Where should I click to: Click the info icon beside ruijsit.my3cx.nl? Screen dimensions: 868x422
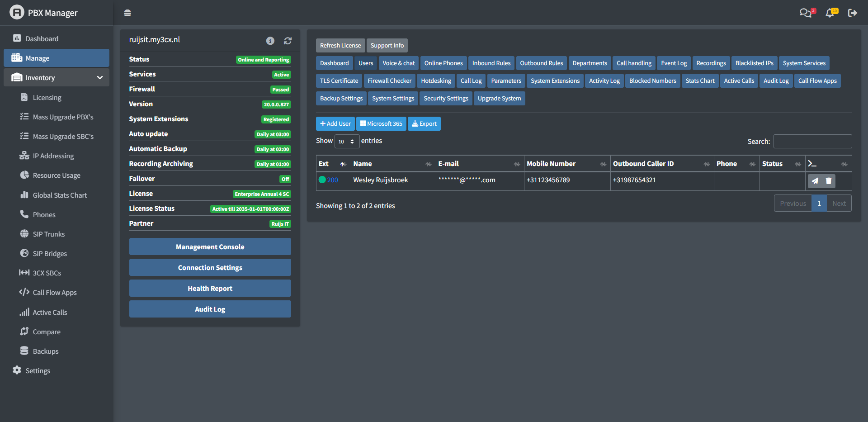point(270,41)
